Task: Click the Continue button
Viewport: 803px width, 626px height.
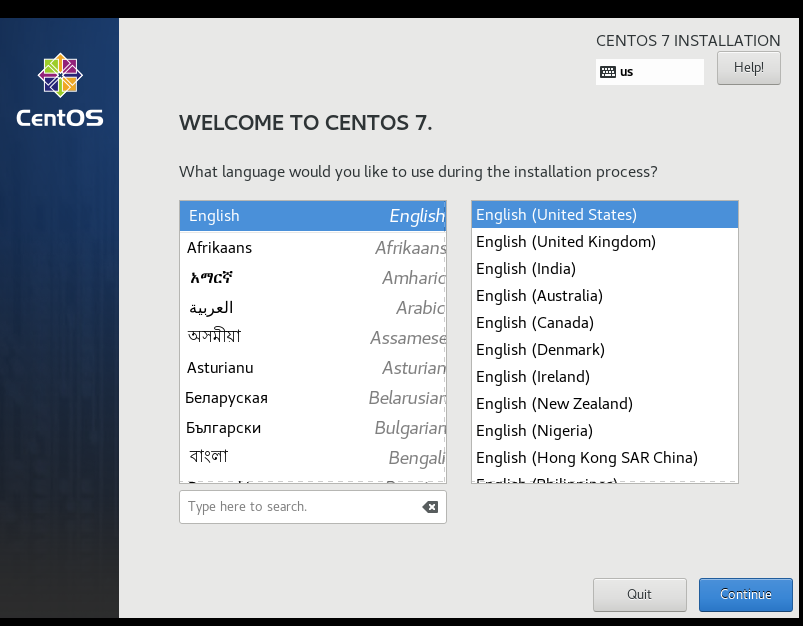Action: click(746, 594)
